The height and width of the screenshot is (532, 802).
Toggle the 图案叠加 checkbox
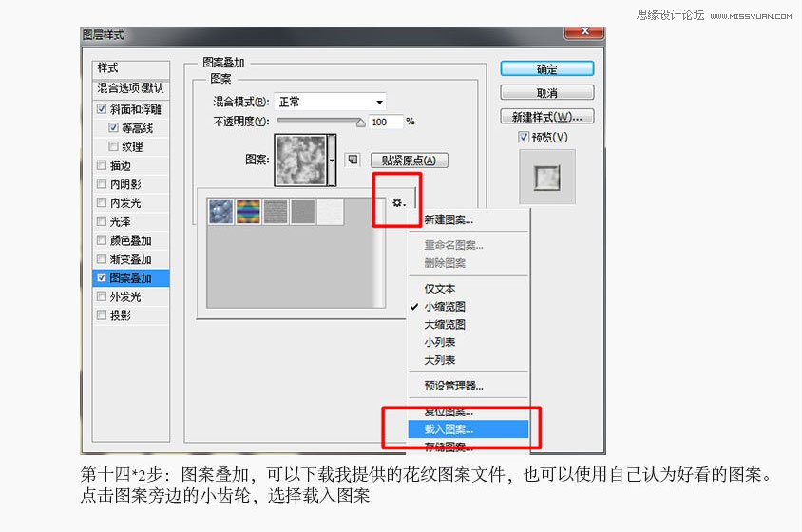(102, 277)
